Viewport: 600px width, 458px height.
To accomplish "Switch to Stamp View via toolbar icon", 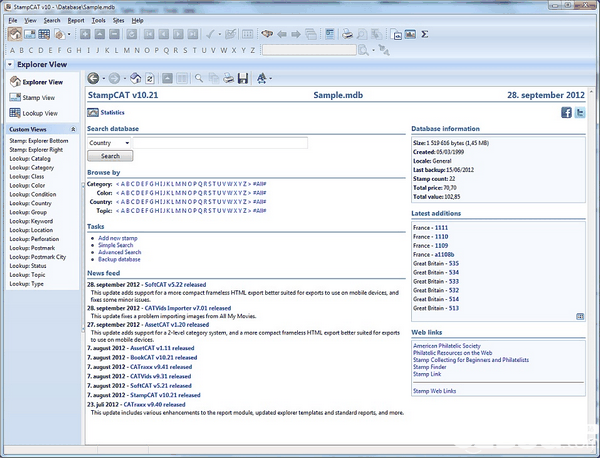I will (x=29, y=34).
